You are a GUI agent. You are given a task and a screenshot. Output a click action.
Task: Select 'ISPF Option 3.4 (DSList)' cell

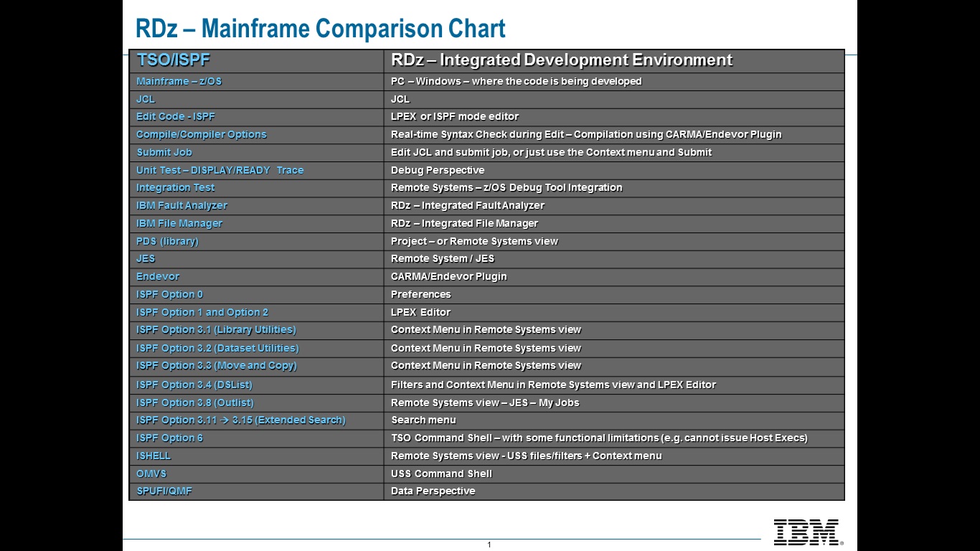pos(257,385)
